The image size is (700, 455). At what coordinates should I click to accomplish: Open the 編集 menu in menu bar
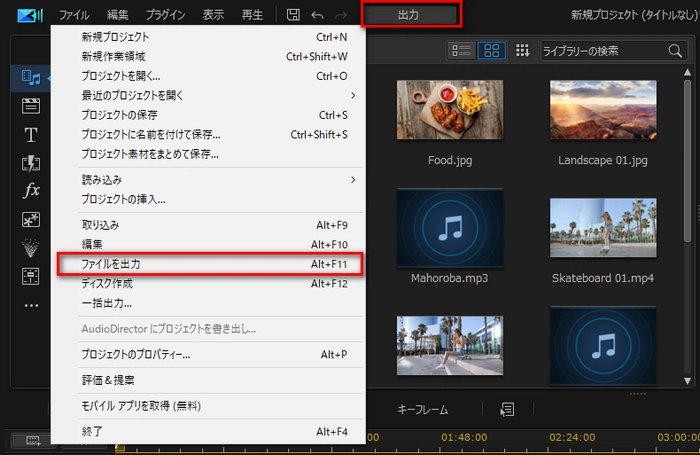pos(117,15)
